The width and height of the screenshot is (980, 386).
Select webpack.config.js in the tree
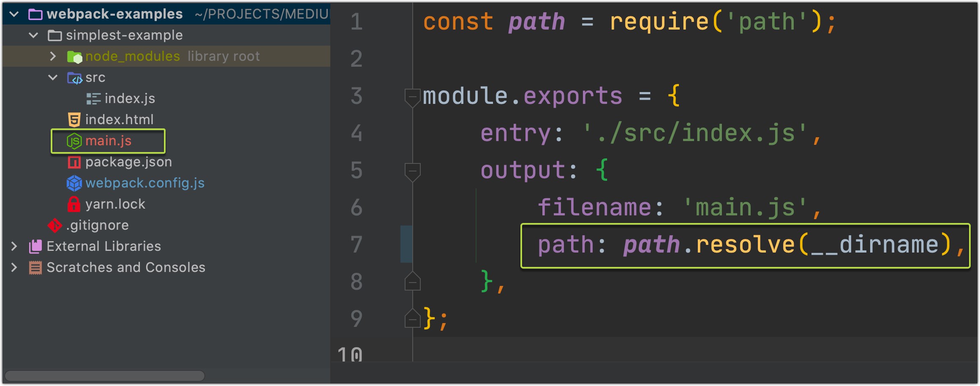click(145, 183)
